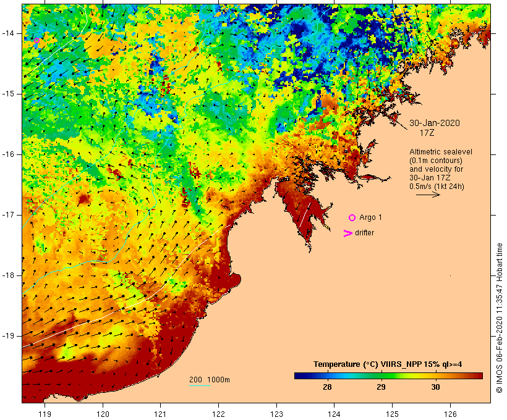The width and height of the screenshot is (507, 420).
Task: Click the date label 30-Jan-2020
Action: (x=435, y=123)
